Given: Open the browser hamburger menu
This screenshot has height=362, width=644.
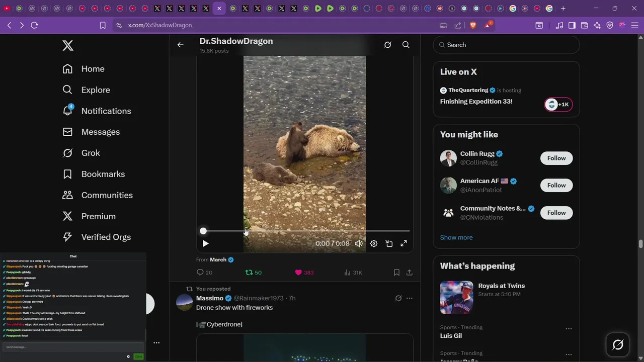Looking at the screenshot, I should click(634, 25).
